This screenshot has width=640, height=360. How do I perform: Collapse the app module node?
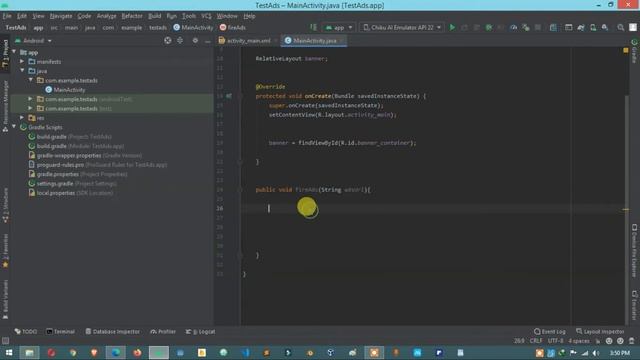point(15,52)
